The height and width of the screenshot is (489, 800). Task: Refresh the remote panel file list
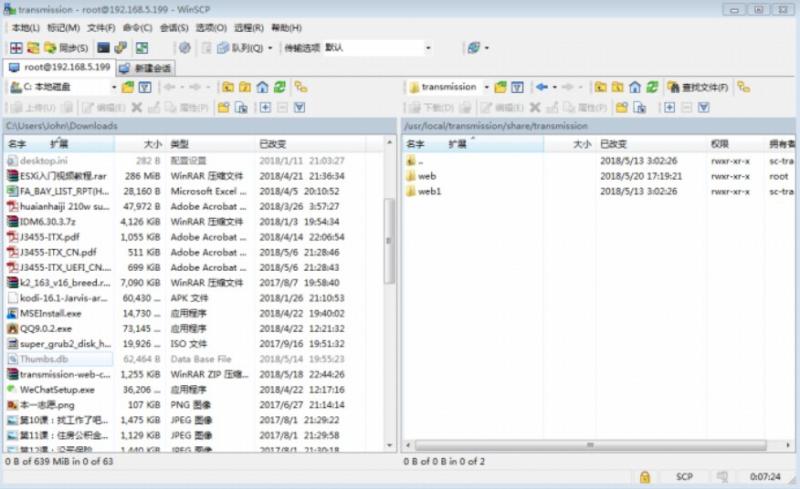pos(652,87)
